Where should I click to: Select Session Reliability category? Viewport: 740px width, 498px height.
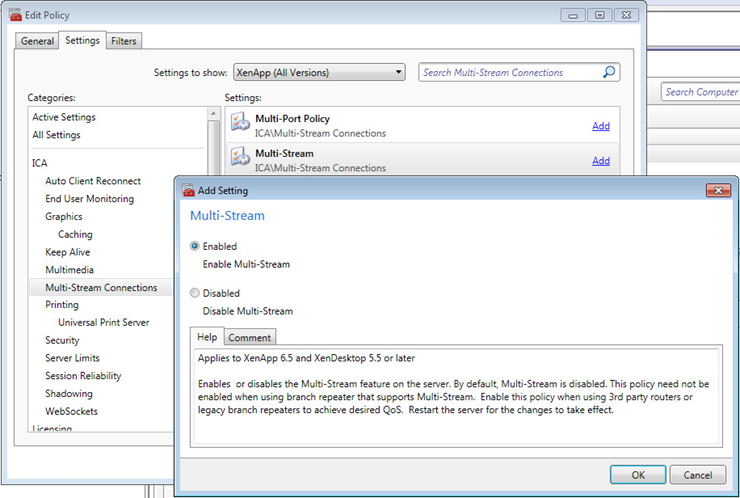tap(83, 376)
